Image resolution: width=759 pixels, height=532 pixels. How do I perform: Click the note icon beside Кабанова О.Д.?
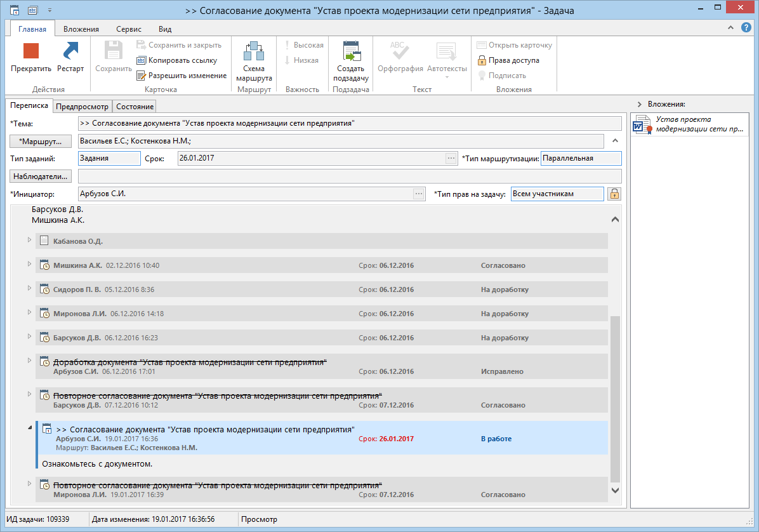[x=44, y=241]
